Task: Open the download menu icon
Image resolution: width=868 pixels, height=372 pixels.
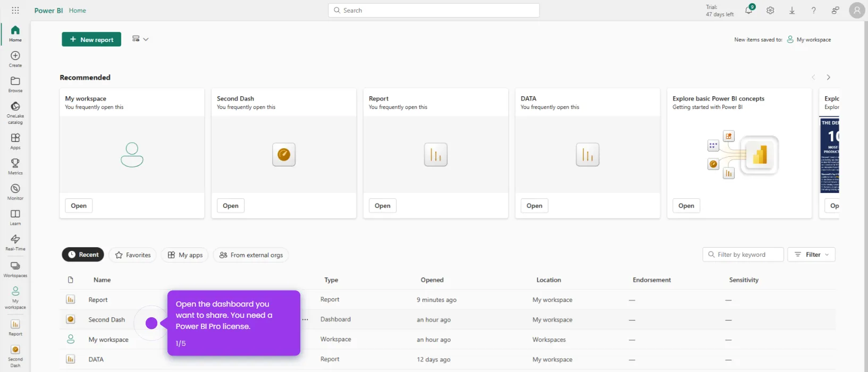Action: (x=792, y=10)
